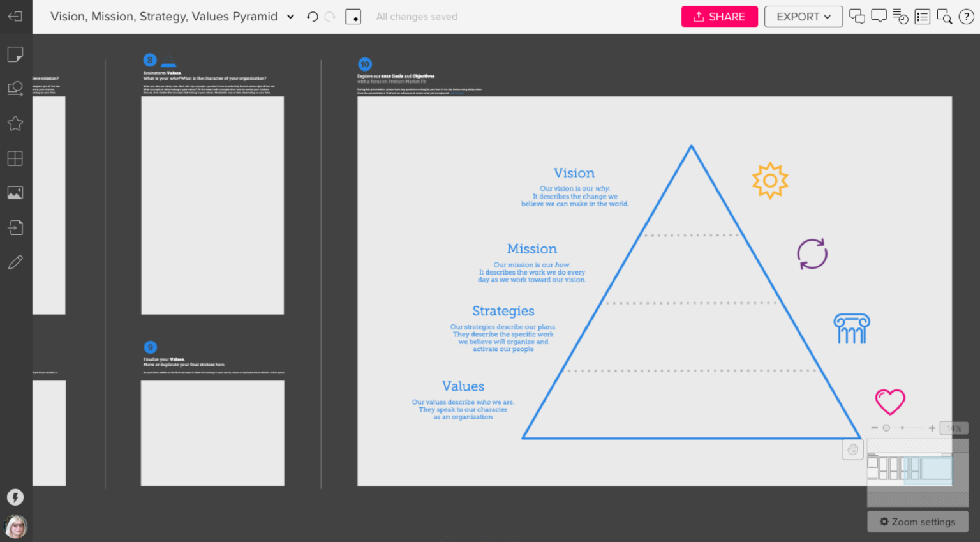Expand the EXPORT options menu
This screenshot has height=542, width=980.
click(x=803, y=17)
